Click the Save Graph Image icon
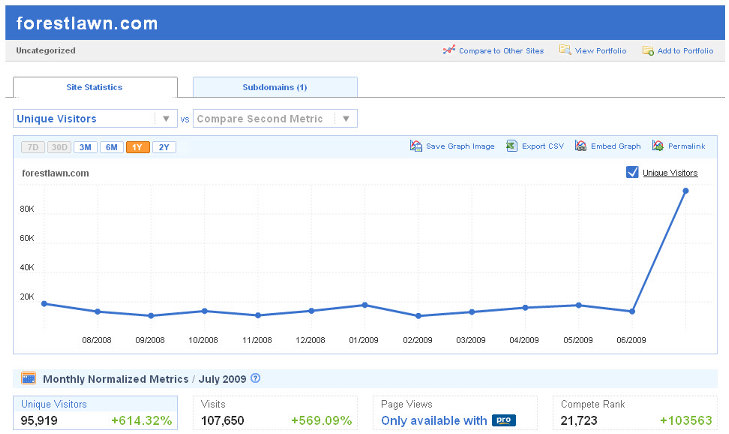The image size is (729, 434). point(416,146)
